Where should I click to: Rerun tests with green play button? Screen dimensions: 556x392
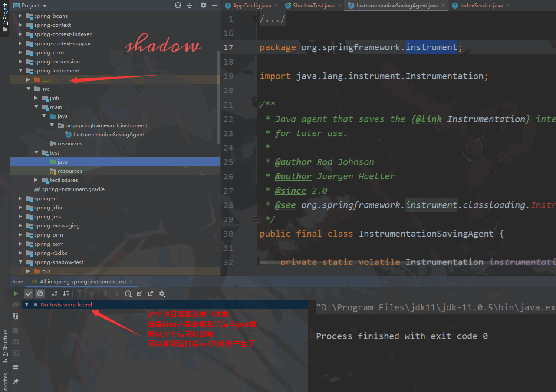click(x=16, y=294)
